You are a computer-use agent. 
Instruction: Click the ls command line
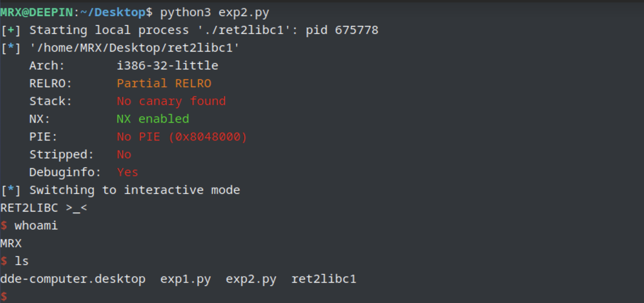point(15,261)
